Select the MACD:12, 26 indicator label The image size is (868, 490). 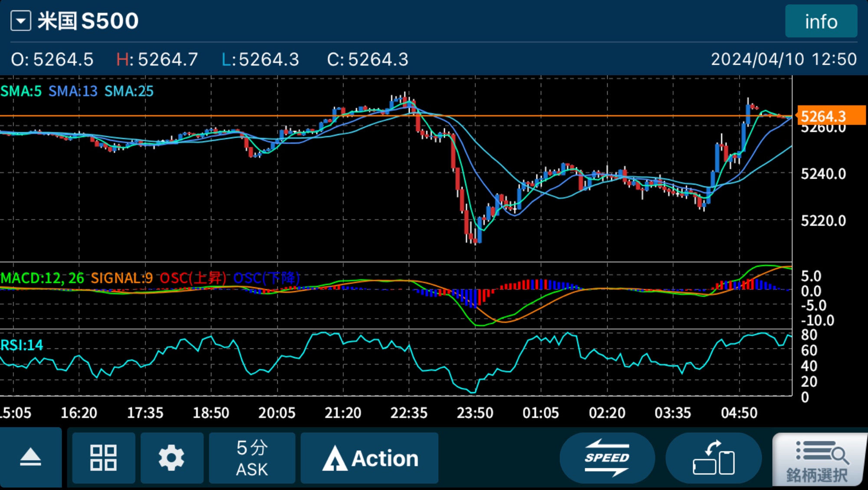[42, 278]
